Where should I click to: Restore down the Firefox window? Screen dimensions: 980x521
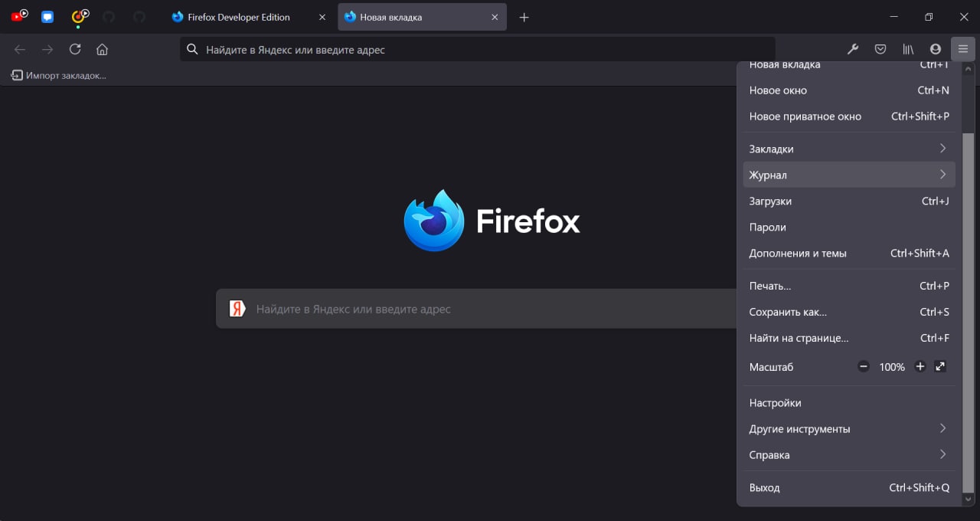(x=929, y=17)
